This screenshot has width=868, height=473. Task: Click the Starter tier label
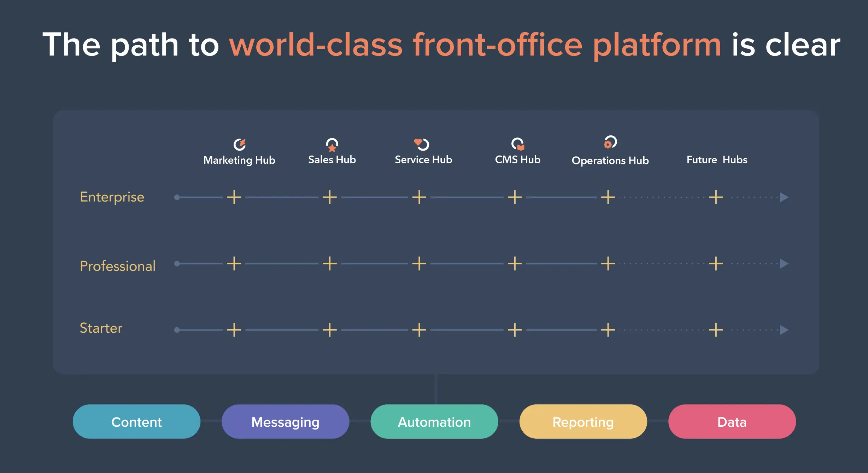pyautogui.click(x=101, y=328)
